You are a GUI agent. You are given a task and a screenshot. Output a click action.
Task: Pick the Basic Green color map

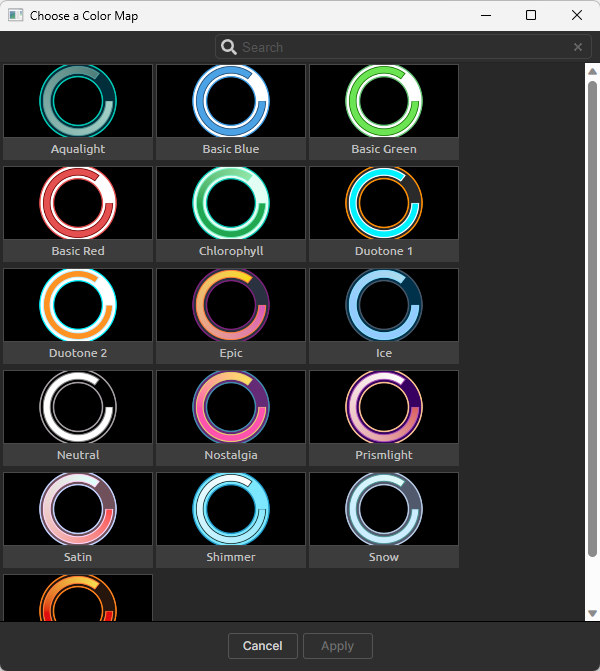click(x=384, y=112)
